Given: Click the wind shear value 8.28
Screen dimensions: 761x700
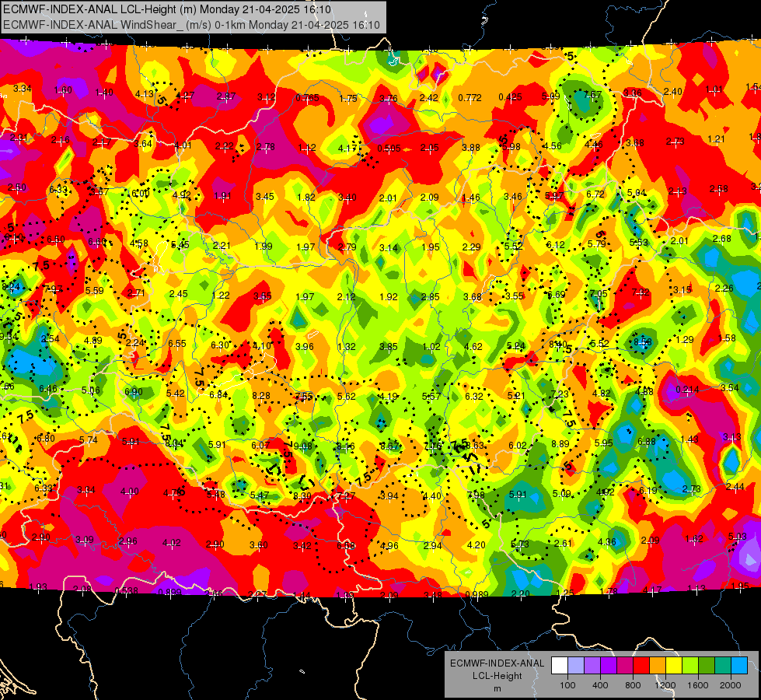Looking at the screenshot, I should tap(261, 395).
